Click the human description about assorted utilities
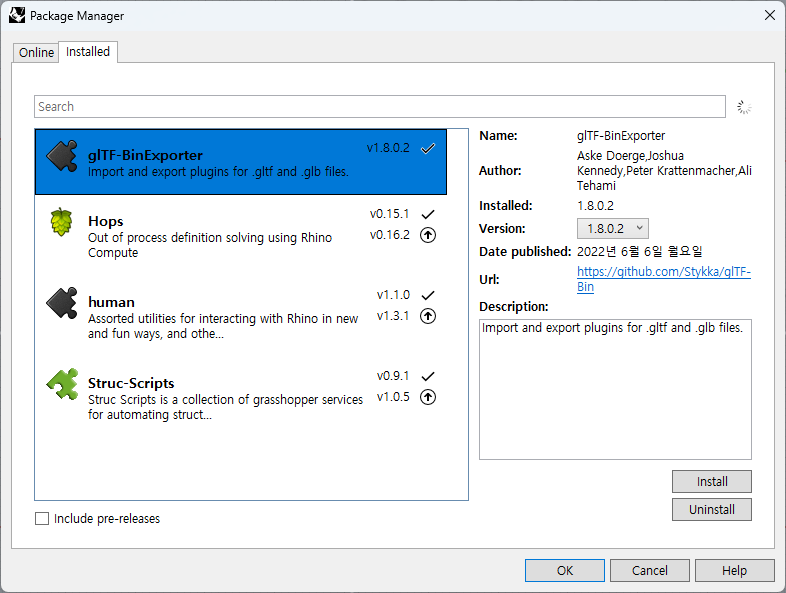The height and width of the screenshot is (593, 786). coord(223,326)
